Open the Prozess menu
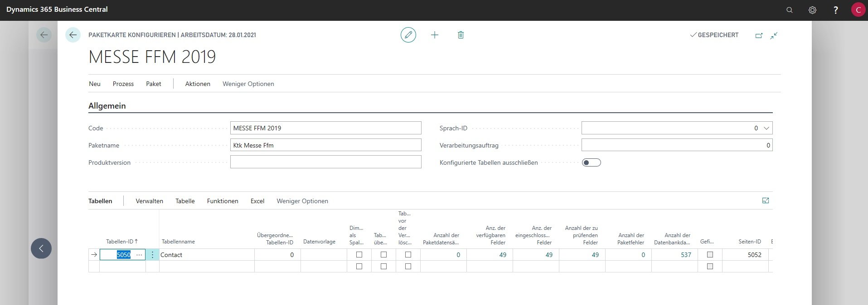 [x=123, y=84]
